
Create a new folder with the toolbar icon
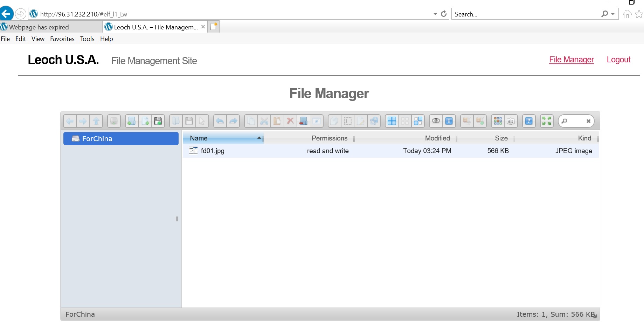point(132,121)
